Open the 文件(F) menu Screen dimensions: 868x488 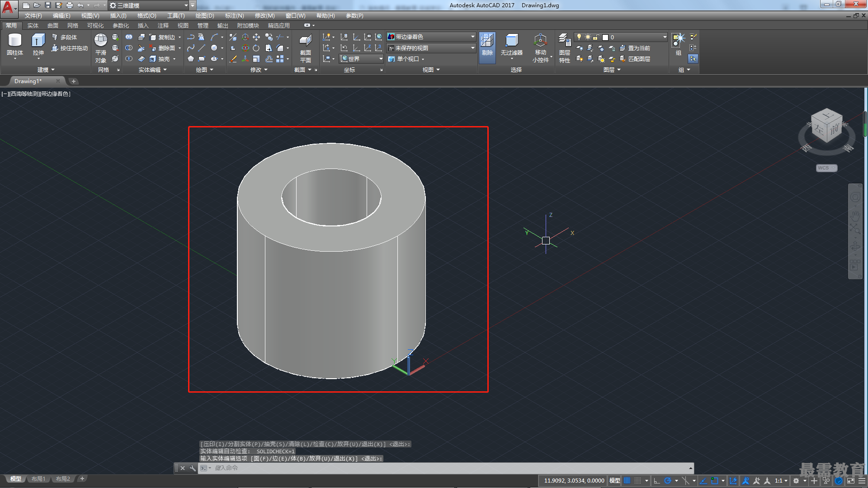point(33,16)
